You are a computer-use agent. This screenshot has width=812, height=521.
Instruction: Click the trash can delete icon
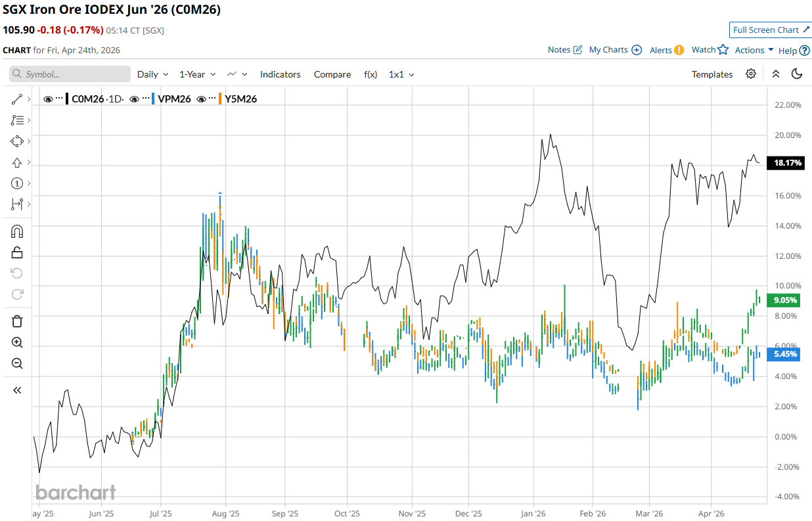point(17,321)
